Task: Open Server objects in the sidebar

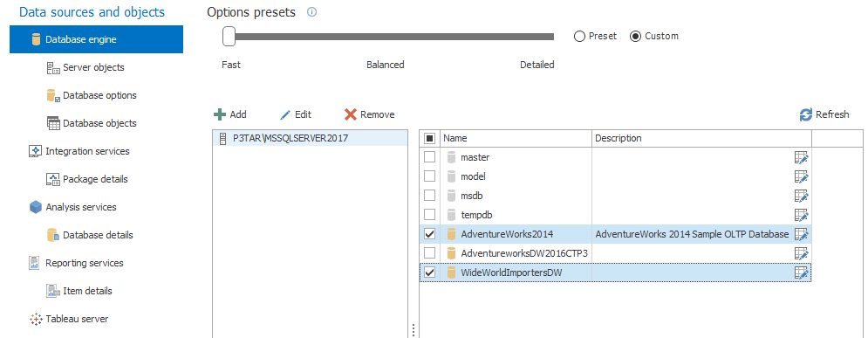Action: [93, 67]
